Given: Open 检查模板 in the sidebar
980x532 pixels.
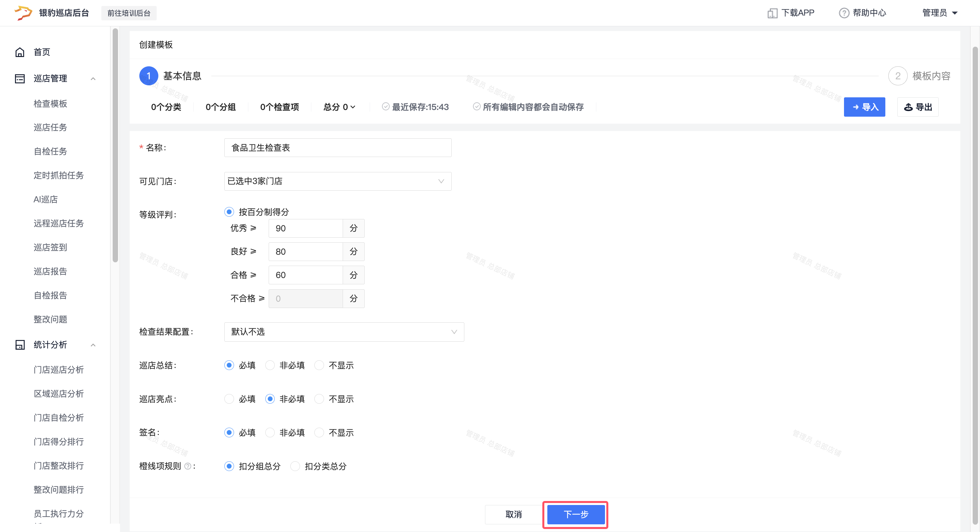Looking at the screenshot, I should (50, 104).
